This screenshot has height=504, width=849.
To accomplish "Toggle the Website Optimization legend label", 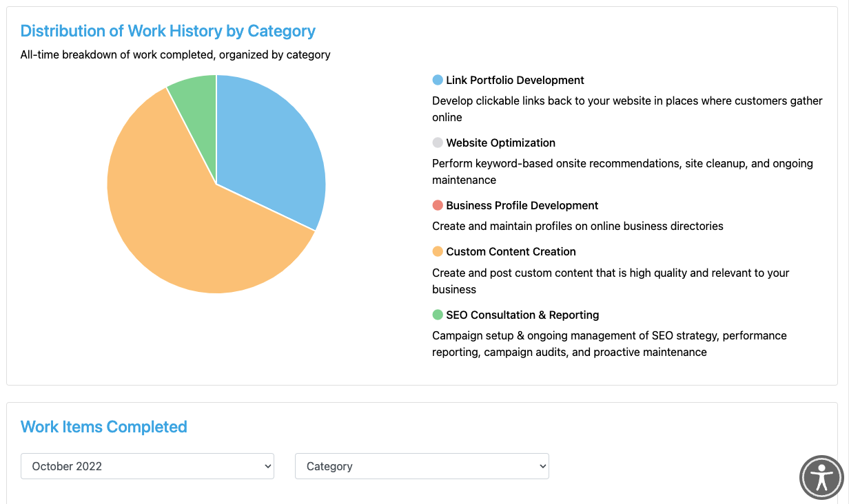I will tap(500, 143).
